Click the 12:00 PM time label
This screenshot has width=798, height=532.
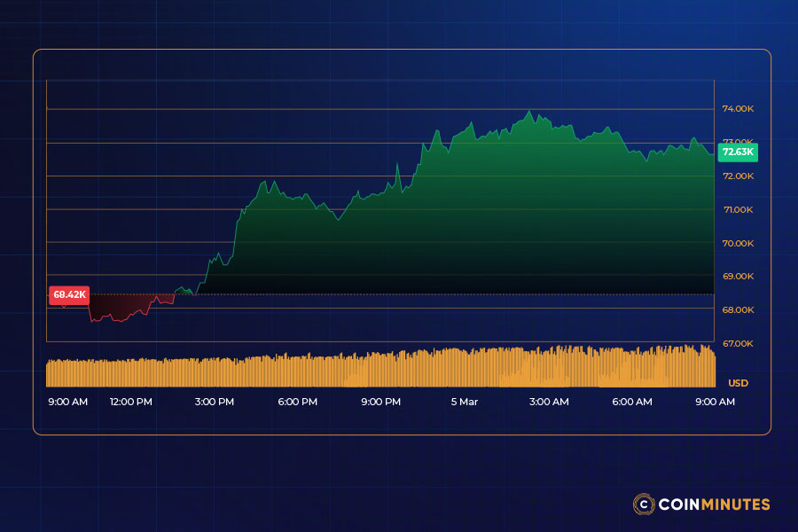click(x=129, y=402)
